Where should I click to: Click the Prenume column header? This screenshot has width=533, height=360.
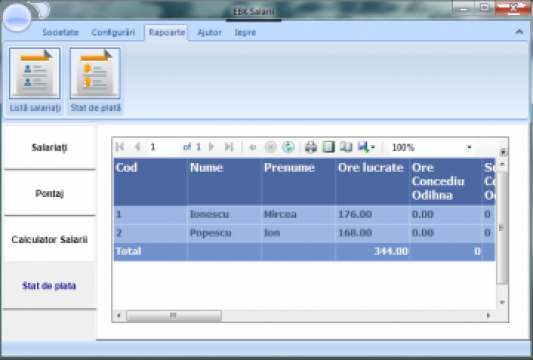pyautogui.click(x=298, y=182)
